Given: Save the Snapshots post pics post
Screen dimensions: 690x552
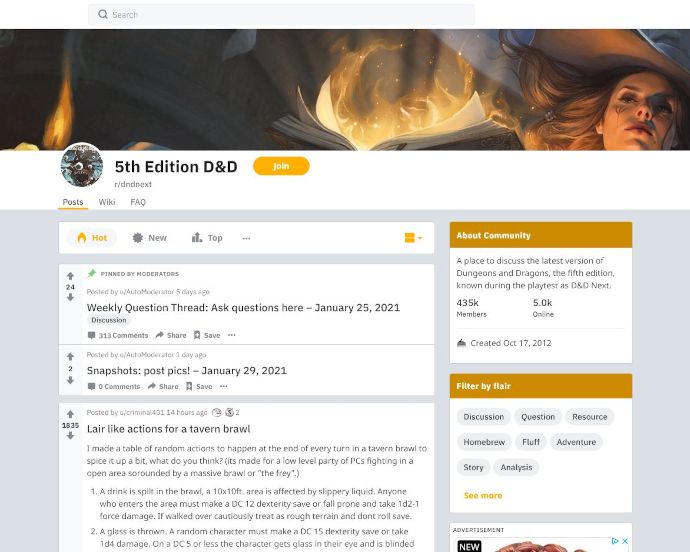Looking at the screenshot, I should point(199,386).
